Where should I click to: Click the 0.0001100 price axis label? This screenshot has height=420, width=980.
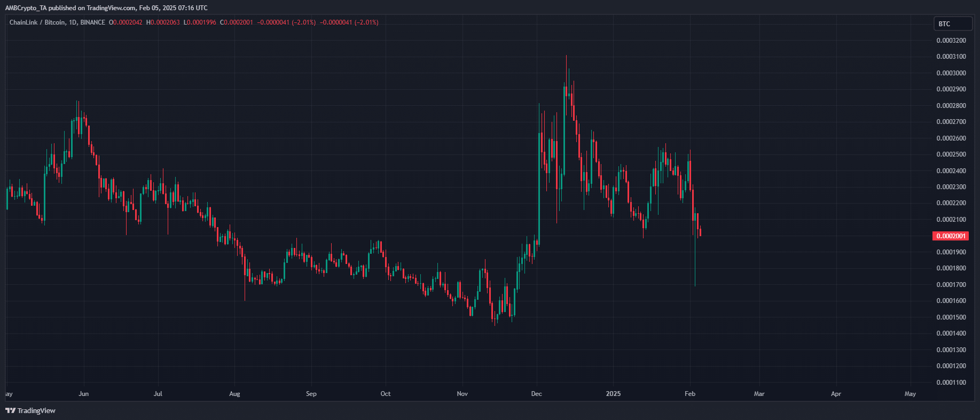point(951,383)
